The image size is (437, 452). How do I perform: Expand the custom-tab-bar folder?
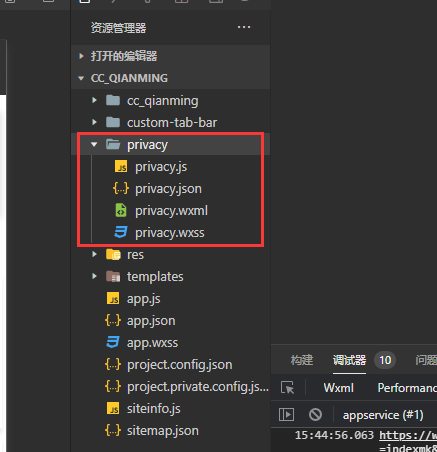coord(171,122)
